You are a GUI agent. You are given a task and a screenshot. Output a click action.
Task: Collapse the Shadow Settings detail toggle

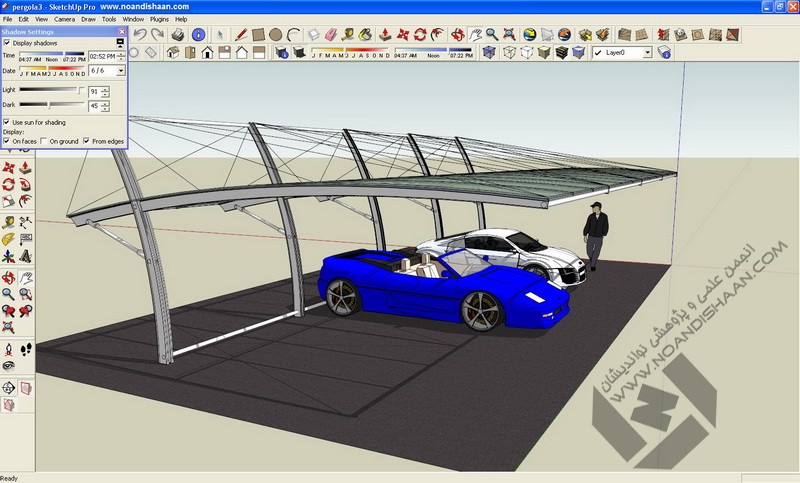(121, 43)
